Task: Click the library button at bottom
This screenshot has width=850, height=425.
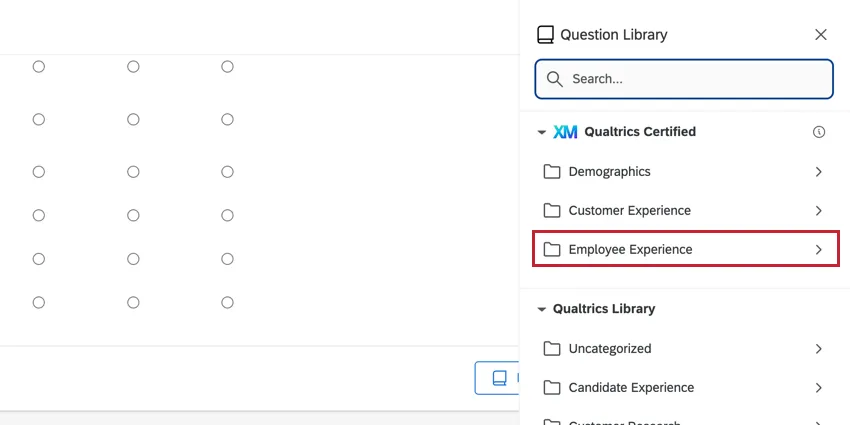Action: [x=498, y=378]
